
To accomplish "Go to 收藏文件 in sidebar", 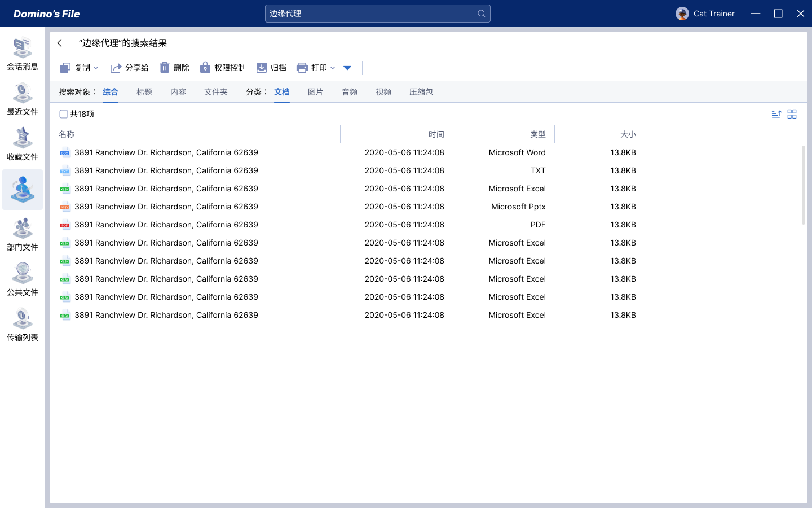I will click(x=23, y=144).
